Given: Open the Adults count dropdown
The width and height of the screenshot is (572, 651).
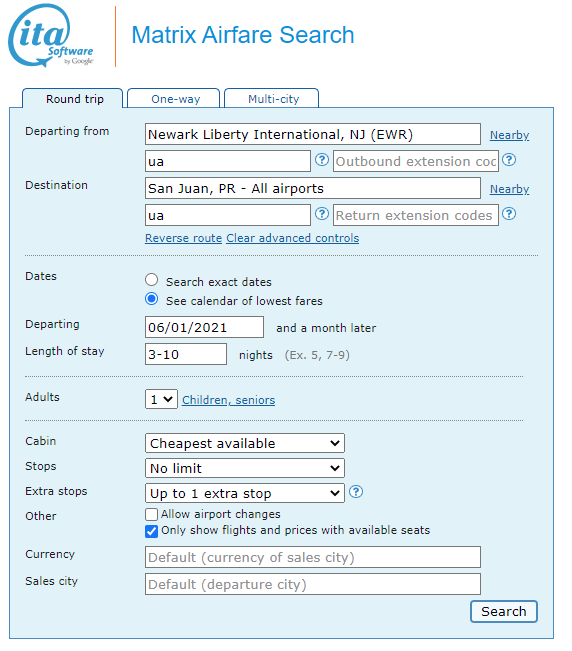Looking at the screenshot, I should tap(161, 399).
